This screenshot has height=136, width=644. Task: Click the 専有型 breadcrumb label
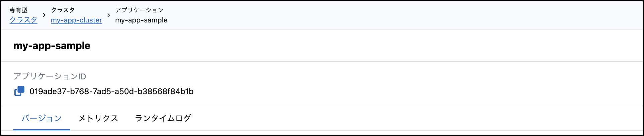pyautogui.click(x=18, y=10)
